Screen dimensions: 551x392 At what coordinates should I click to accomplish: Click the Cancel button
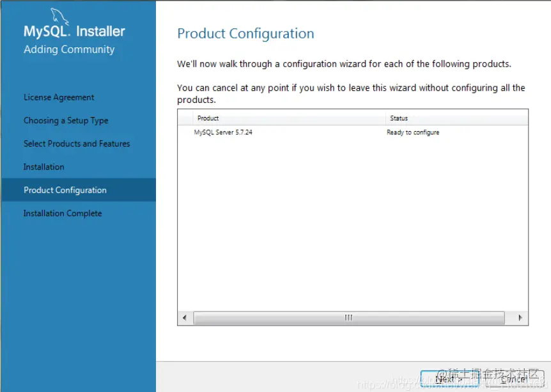pyautogui.click(x=513, y=379)
